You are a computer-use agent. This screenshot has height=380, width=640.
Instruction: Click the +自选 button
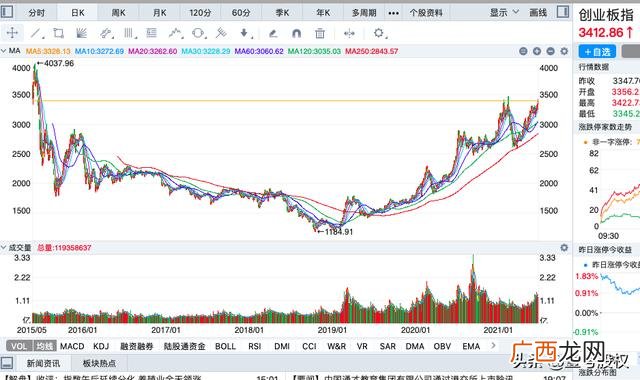tap(597, 52)
